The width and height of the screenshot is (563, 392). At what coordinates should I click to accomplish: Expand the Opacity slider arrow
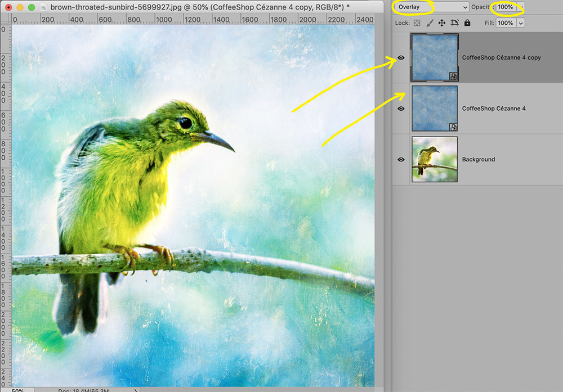tap(522, 7)
